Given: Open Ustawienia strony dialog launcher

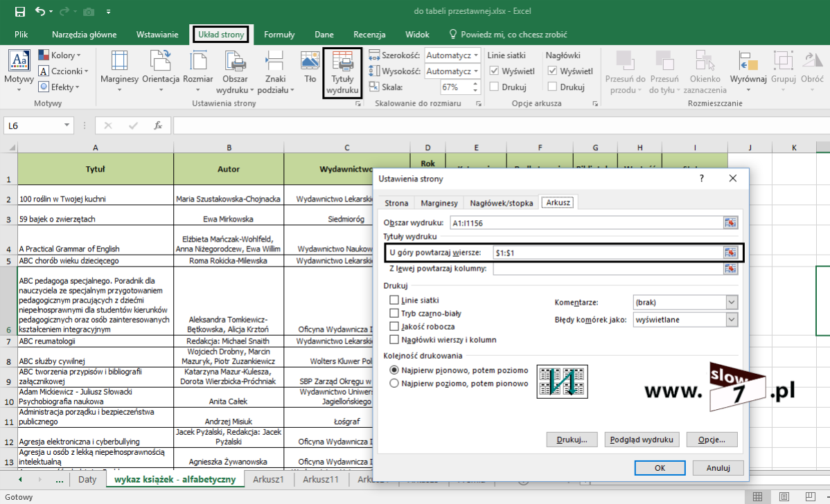Looking at the screenshot, I should (x=358, y=104).
